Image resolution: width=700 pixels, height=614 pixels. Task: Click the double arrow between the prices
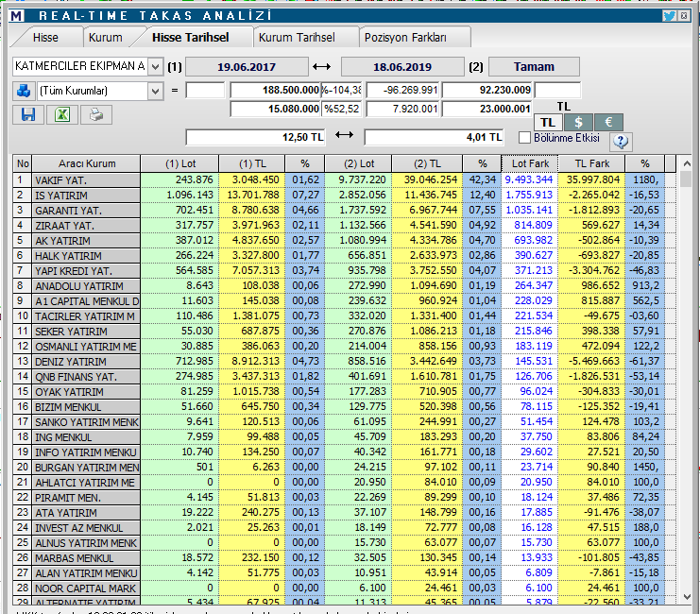click(x=344, y=134)
